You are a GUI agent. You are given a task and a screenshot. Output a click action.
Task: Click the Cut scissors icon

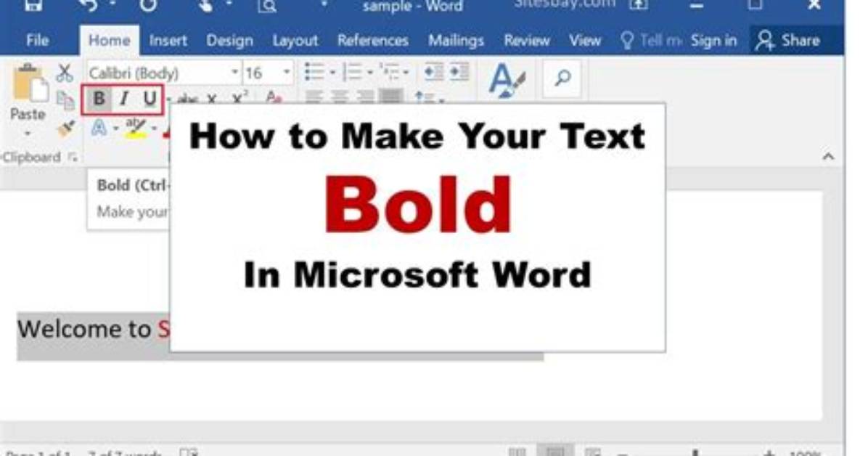[65, 73]
